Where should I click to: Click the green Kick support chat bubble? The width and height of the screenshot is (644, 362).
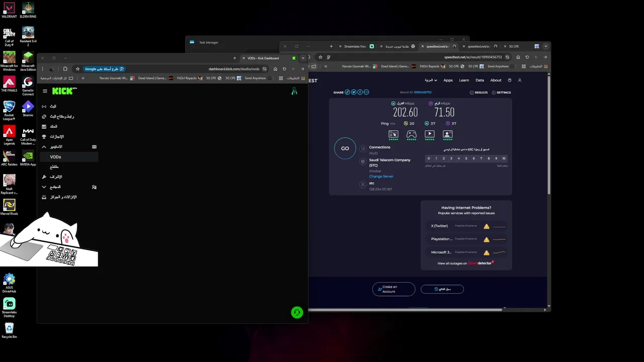tap(297, 313)
